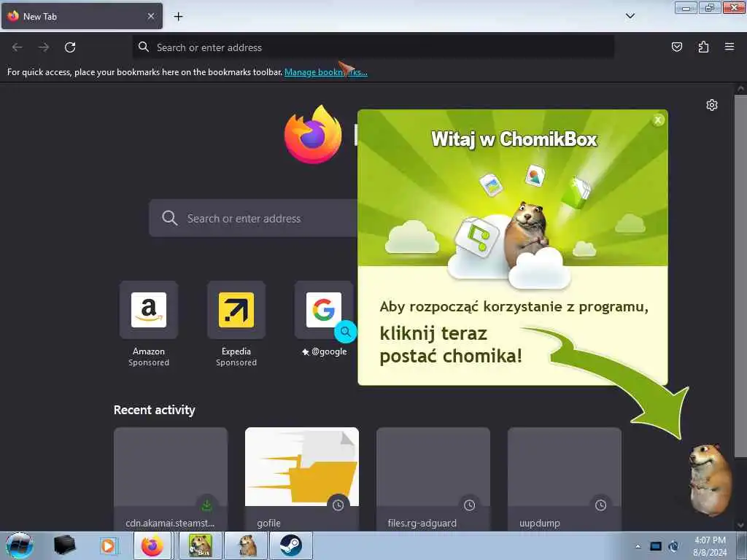Click the Firefox logo on new tab page
The height and width of the screenshot is (560, 747).
(313, 135)
